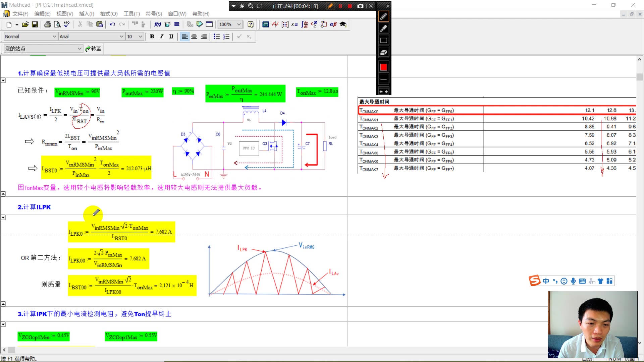The image size is (644, 362).
Task: Select the Underline formatting icon
Action: tap(170, 36)
